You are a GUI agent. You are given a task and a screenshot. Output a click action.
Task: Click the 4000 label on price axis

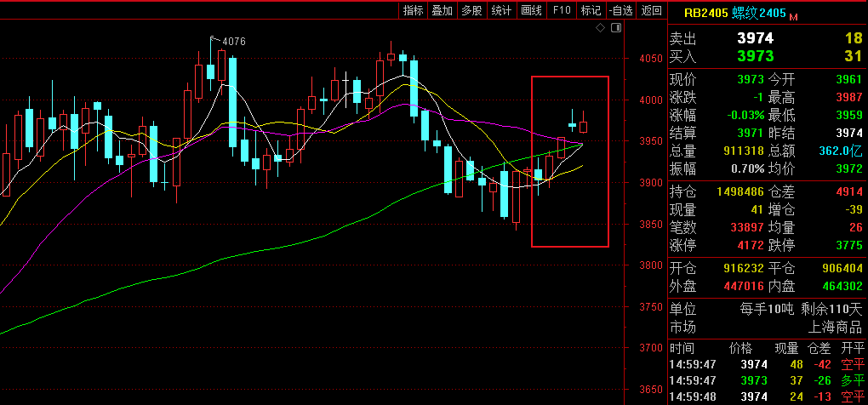650,100
